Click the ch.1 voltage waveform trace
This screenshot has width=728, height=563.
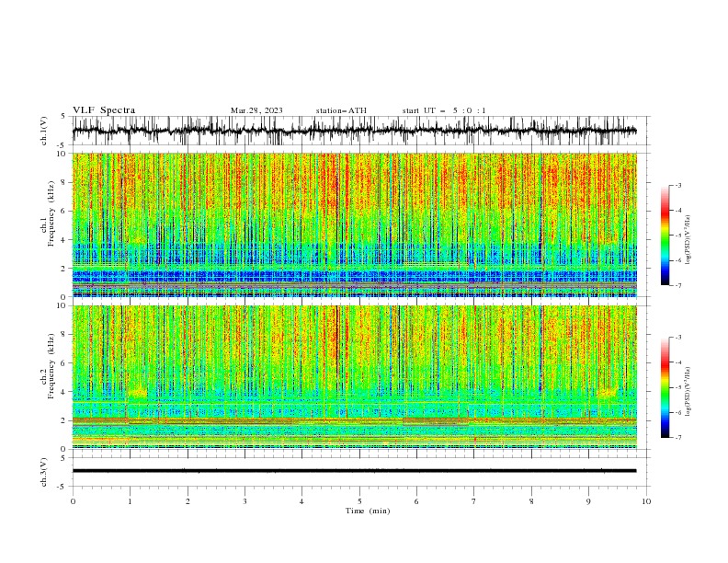[x=354, y=131]
